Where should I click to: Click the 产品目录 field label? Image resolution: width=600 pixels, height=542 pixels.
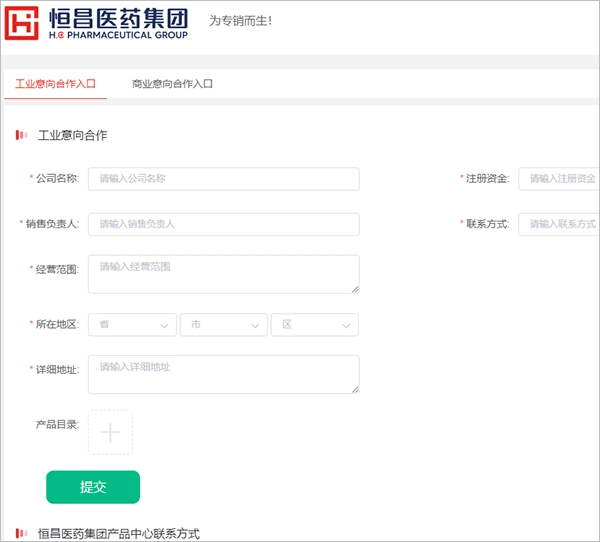[57, 425]
